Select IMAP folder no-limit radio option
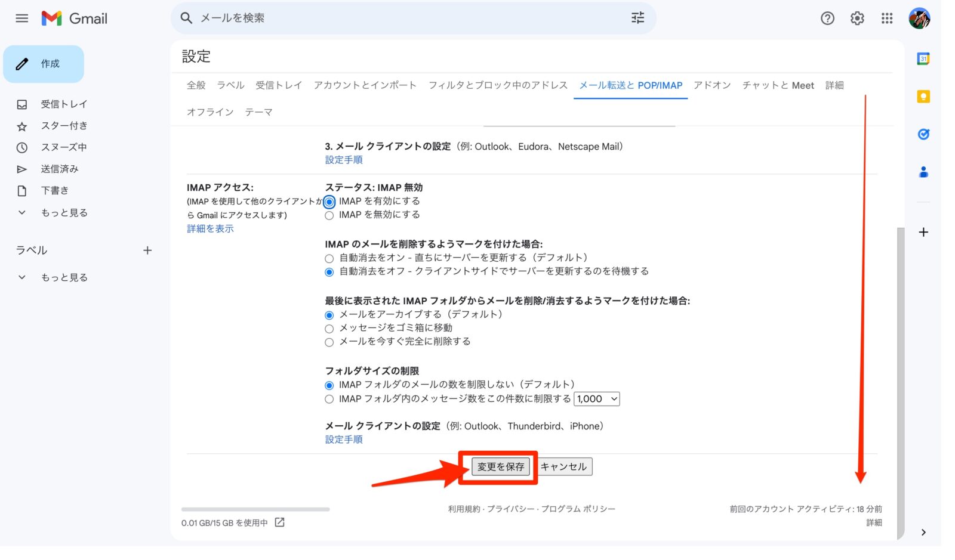 (x=329, y=385)
